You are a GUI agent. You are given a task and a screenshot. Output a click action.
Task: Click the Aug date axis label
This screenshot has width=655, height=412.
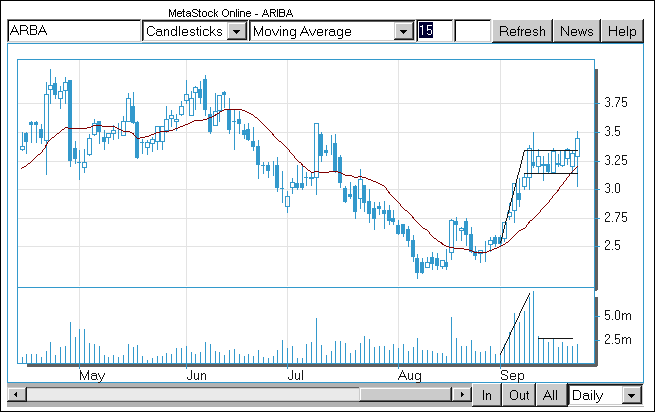410,375
